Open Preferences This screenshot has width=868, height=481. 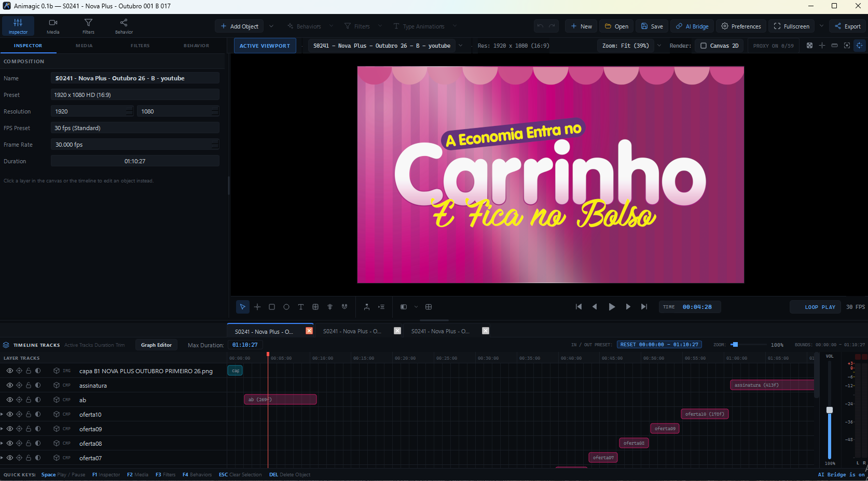point(740,26)
